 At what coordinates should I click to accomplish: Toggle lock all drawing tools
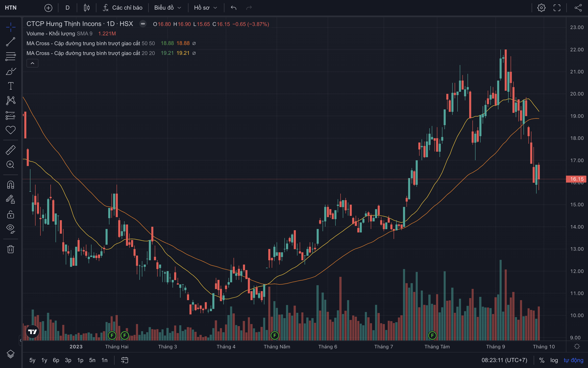pyautogui.click(x=11, y=214)
